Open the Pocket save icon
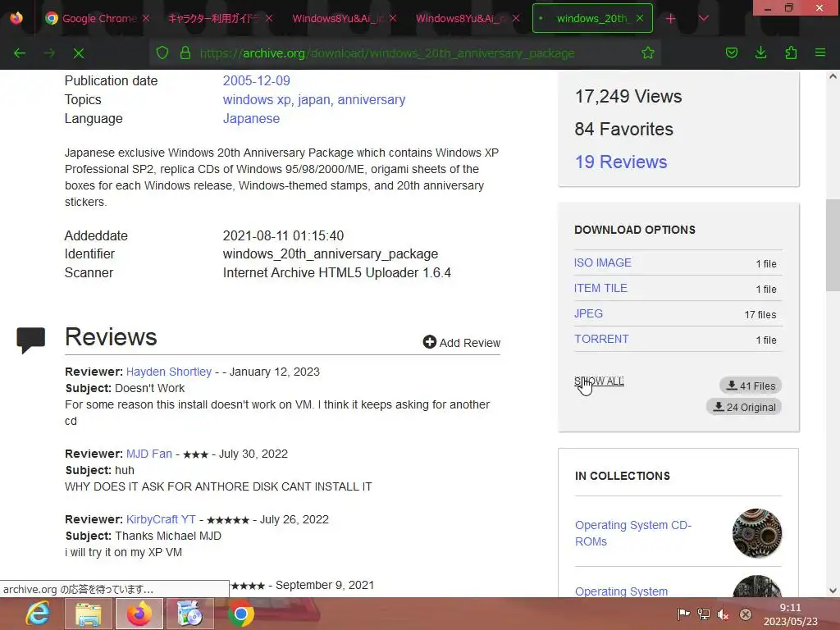840x630 pixels. tap(732, 53)
